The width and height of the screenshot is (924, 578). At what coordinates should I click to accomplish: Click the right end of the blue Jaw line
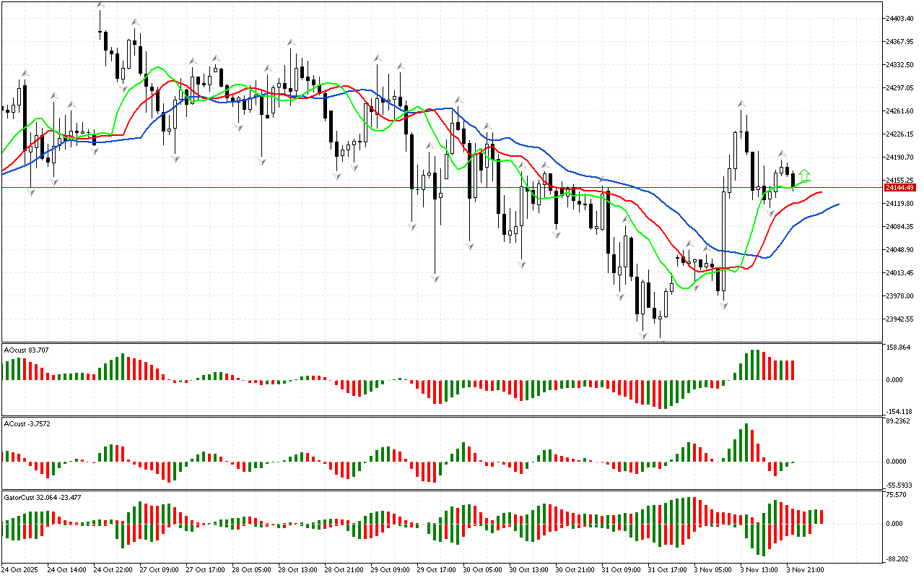[x=838, y=204]
